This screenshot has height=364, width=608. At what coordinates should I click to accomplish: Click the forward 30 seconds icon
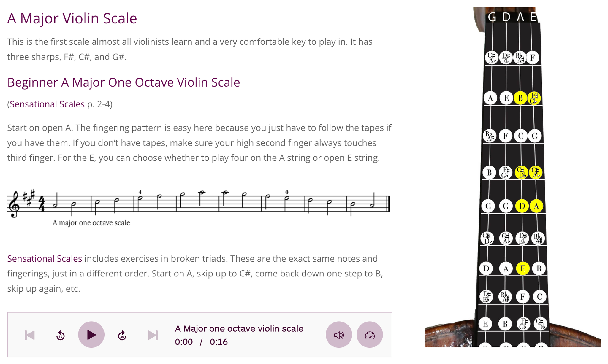[122, 335]
